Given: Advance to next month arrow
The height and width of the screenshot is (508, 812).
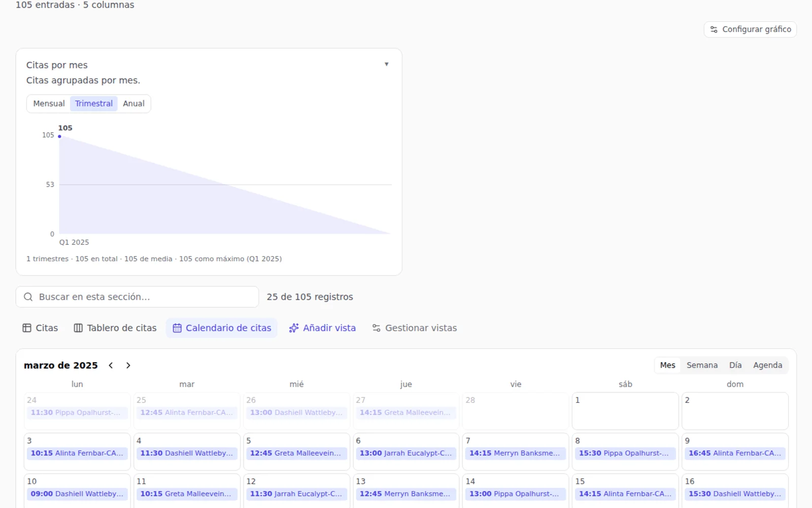Looking at the screenshot, I should point(128,365).
